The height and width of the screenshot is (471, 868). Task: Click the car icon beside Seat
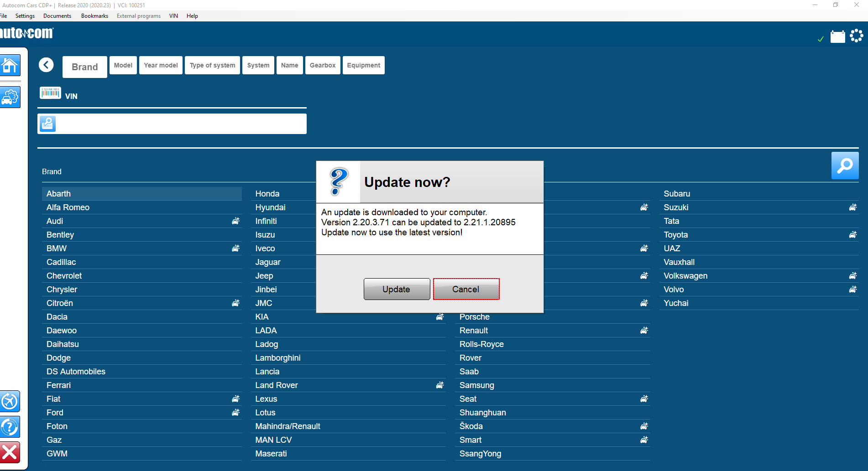[x=644, y=399]
